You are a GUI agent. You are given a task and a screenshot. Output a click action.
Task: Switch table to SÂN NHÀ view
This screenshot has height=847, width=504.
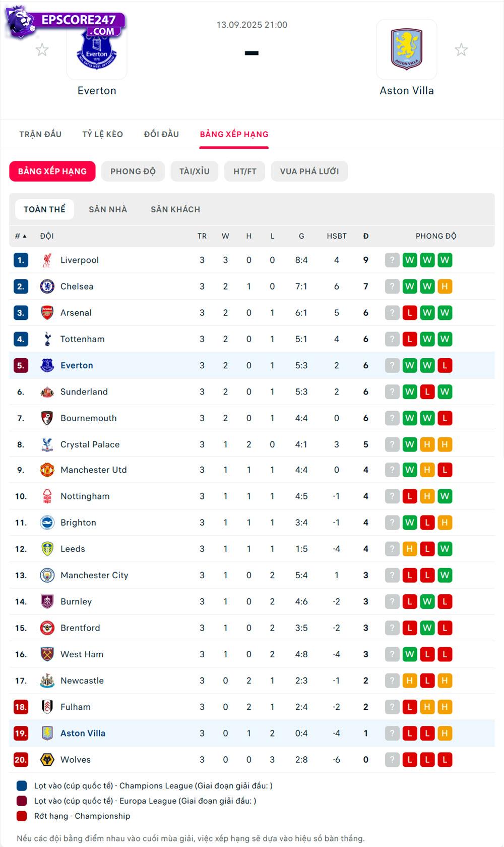(108, 209)
